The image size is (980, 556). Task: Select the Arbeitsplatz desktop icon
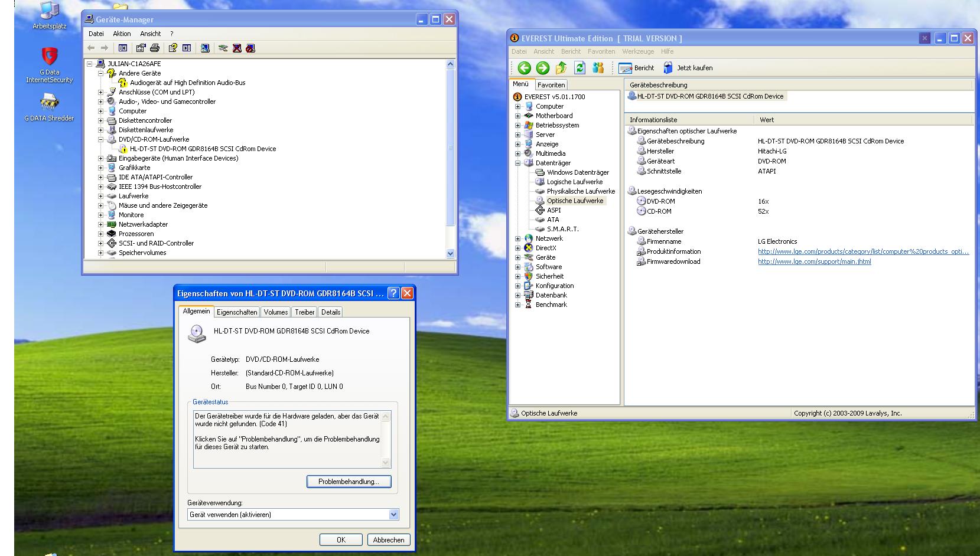click(x=50, y=16)
